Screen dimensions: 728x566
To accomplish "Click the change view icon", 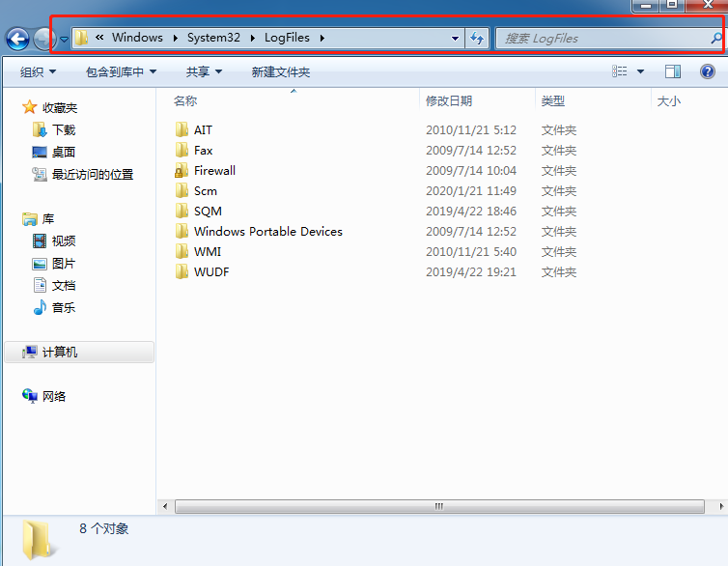I will [620, 71].
